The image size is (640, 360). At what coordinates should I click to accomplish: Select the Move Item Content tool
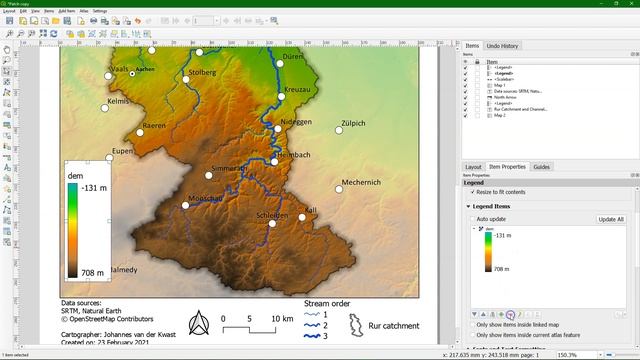pos(7,82)
